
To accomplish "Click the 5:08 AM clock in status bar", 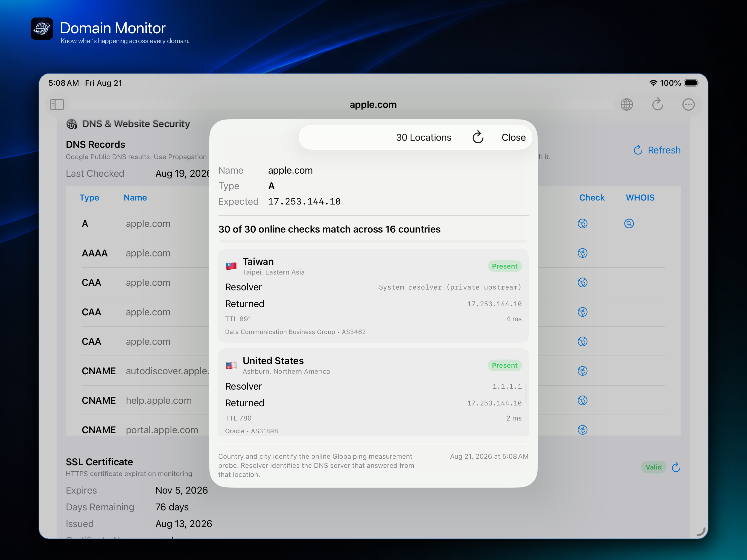I will [x=63, y=83].
